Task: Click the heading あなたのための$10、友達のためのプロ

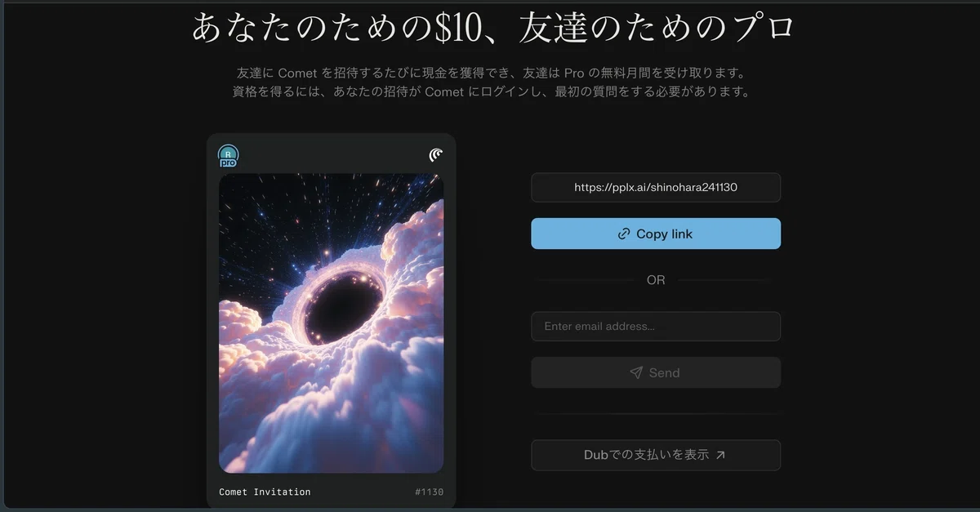Action: [492, 27]
